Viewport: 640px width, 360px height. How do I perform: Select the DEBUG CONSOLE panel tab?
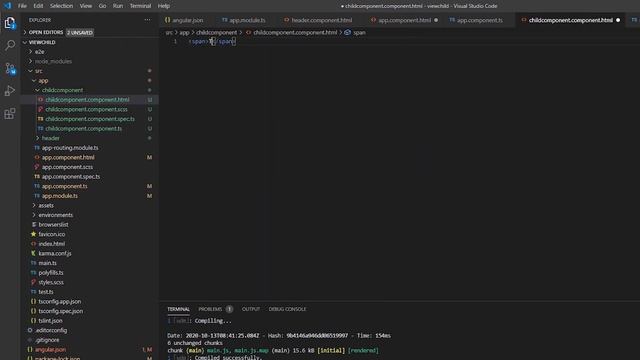287,309
